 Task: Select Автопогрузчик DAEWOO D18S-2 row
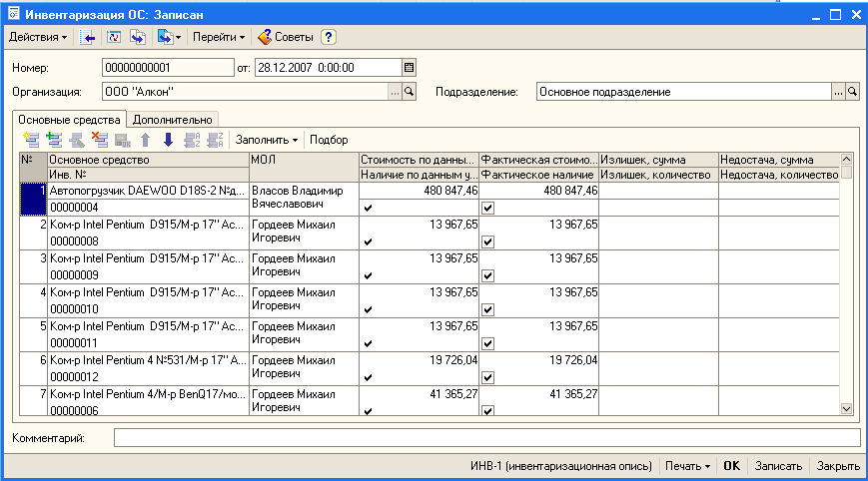click(148, 191)
